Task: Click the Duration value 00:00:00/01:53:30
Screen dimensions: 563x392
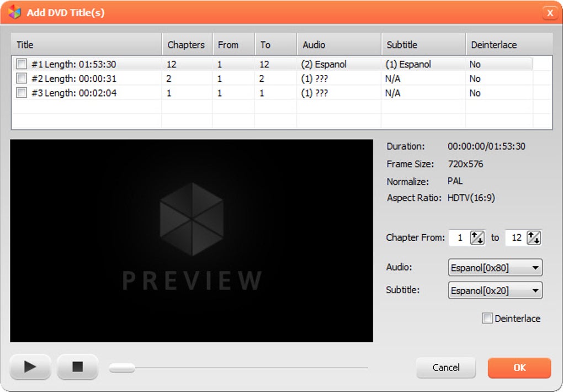Action: coord(486,146)
